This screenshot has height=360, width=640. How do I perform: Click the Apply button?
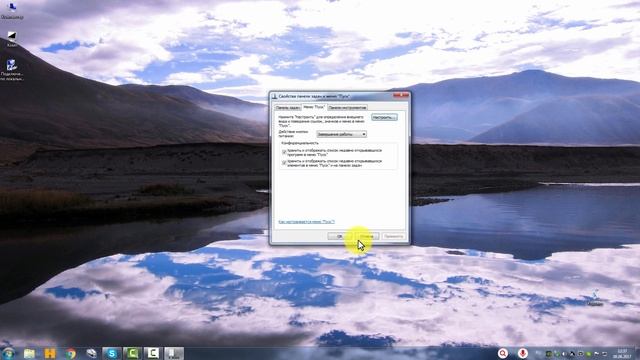(393, 236)
